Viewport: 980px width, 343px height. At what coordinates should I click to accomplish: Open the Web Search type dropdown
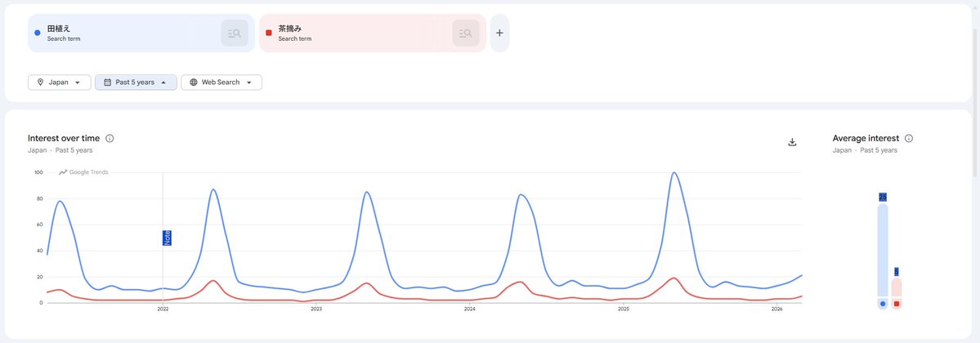[221, 82]
